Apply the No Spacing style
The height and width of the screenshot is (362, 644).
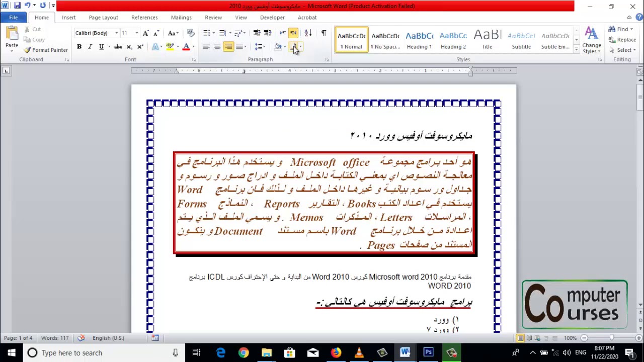coord(385,40)
